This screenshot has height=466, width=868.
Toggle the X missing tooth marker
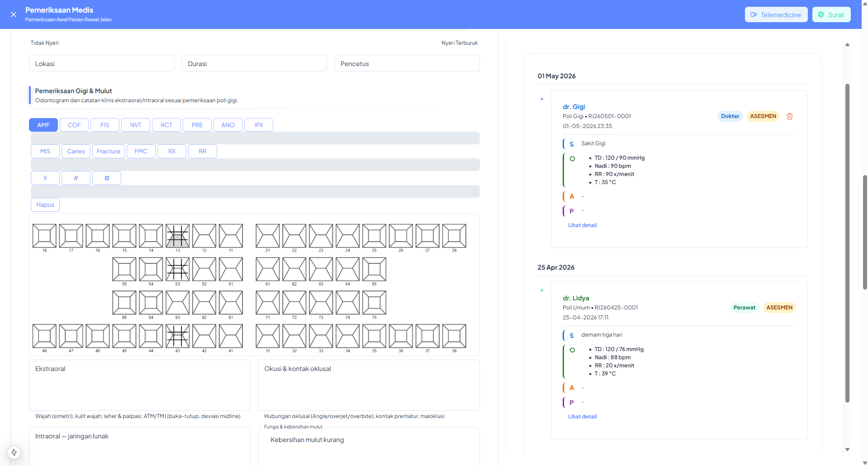pos(45,178)
